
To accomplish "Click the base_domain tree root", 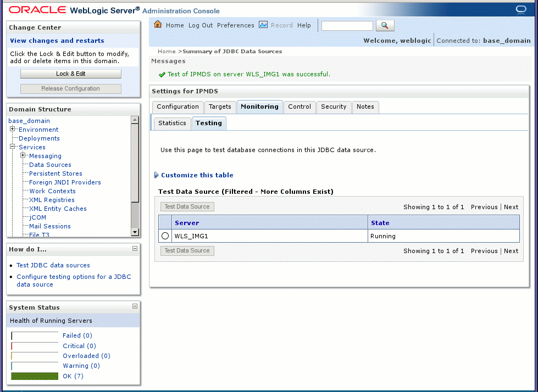I will (29, 121).
